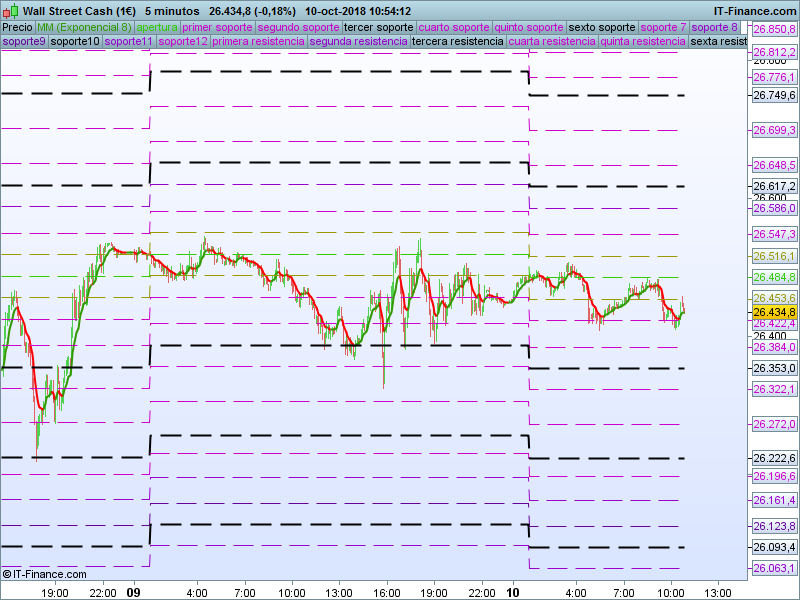
Task: Select the primer soporte label
Action: 217,28
